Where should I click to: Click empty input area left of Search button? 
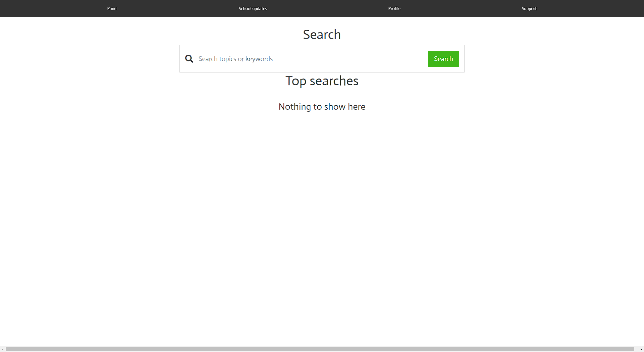[x=386, y=59]
